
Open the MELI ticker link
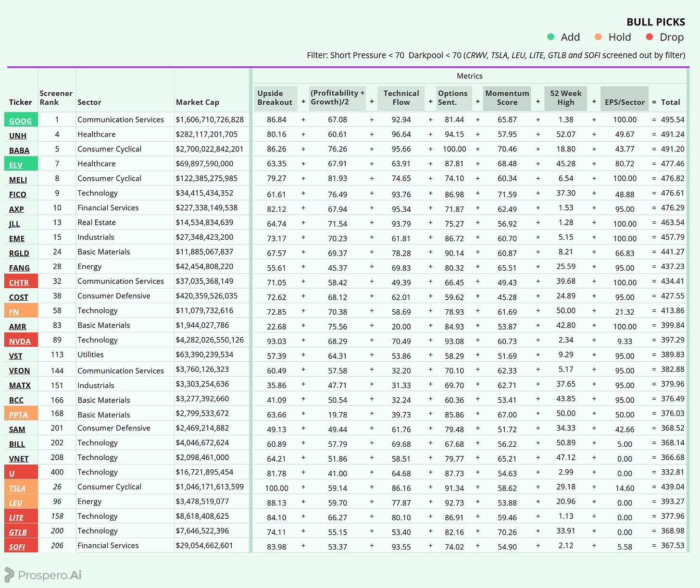(18, 180)
